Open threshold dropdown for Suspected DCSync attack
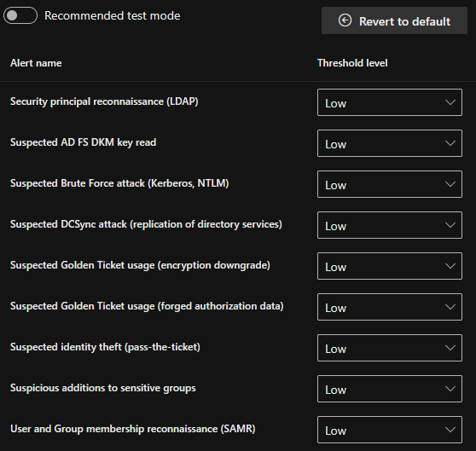Screen dimensions: 476x451 (390, 225)
